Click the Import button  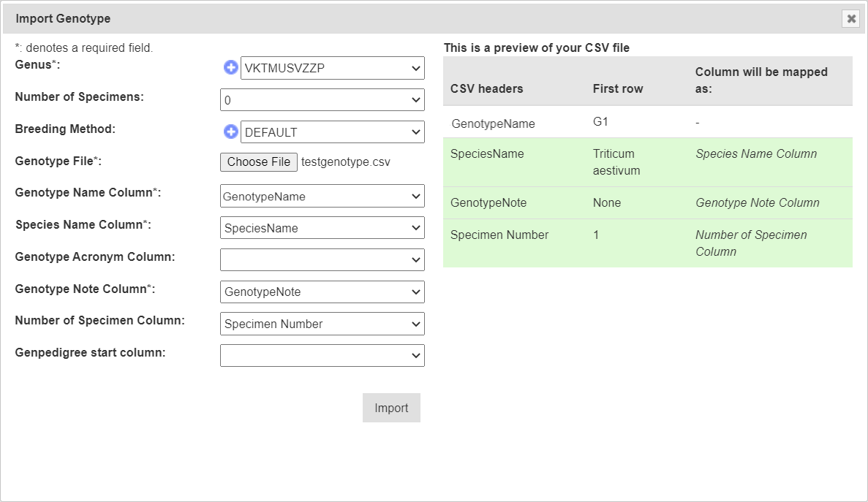click(391, 408)
